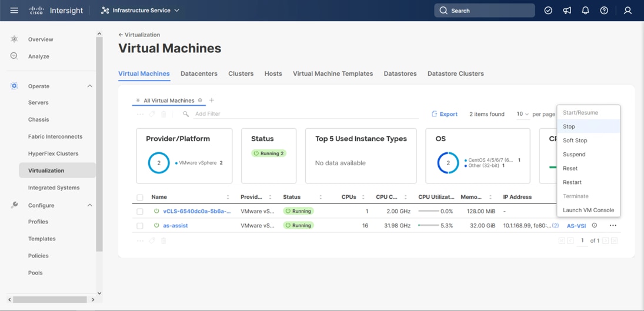This screenshot has width=644, height=311.
Task: Toggle the select-all checkbox in table header
Action: pyautogui.click(x=140, y=198)
